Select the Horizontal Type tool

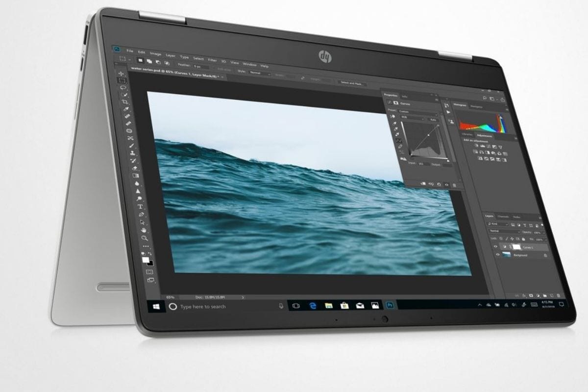pyautogui.click(x=140, y=207)
